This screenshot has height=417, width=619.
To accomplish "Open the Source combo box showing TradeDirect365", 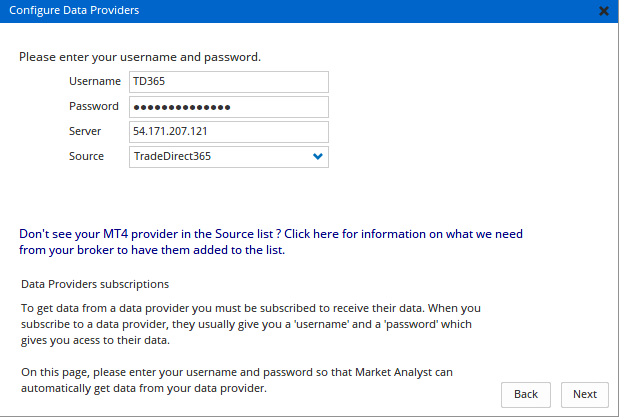I will (220, 156).
